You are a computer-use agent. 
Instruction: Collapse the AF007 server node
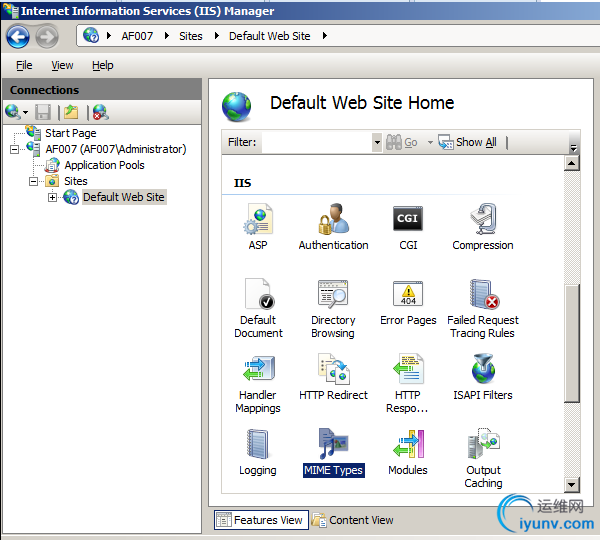(15, 149)
